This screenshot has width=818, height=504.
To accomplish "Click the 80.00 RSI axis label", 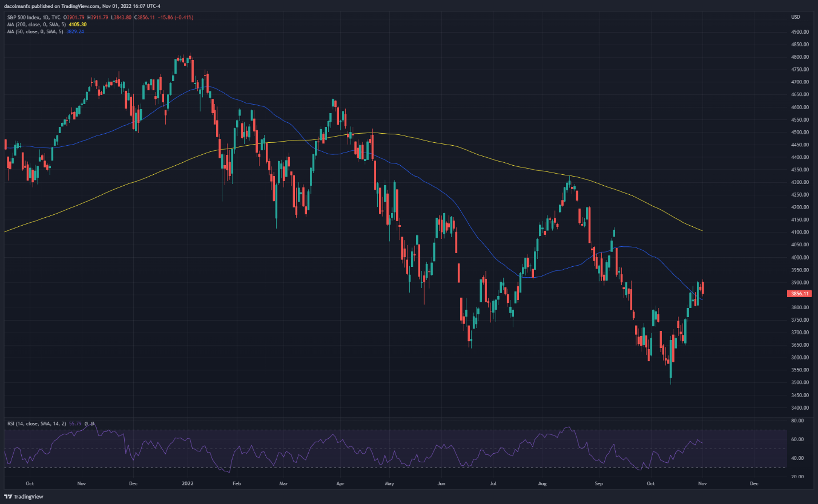I will tap(797, 421).
